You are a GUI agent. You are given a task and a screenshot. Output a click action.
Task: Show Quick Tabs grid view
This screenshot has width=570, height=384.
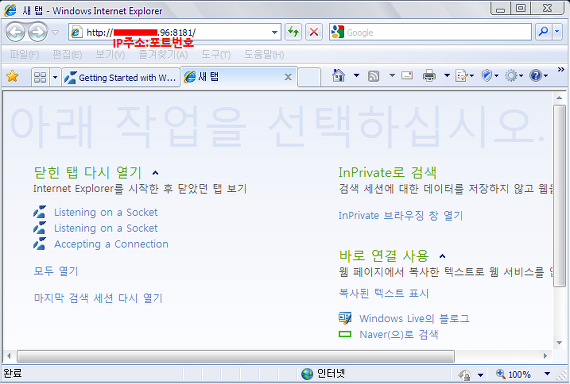40,77
